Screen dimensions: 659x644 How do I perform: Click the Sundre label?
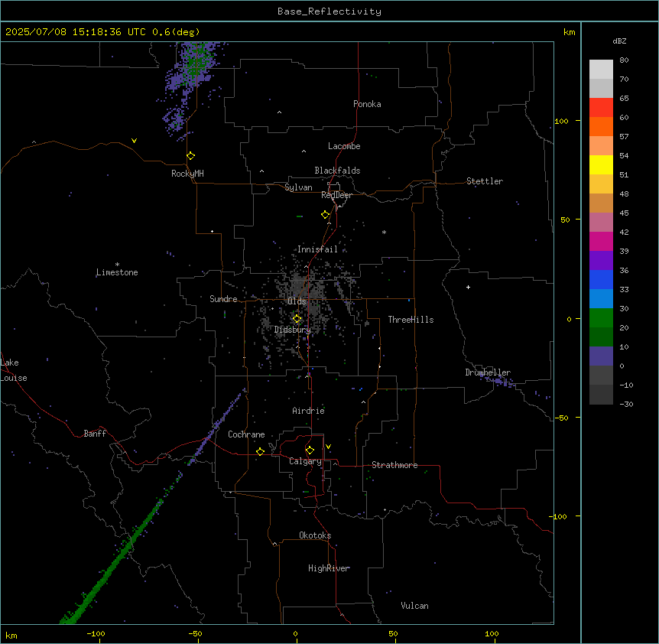[x=223, y=299]
